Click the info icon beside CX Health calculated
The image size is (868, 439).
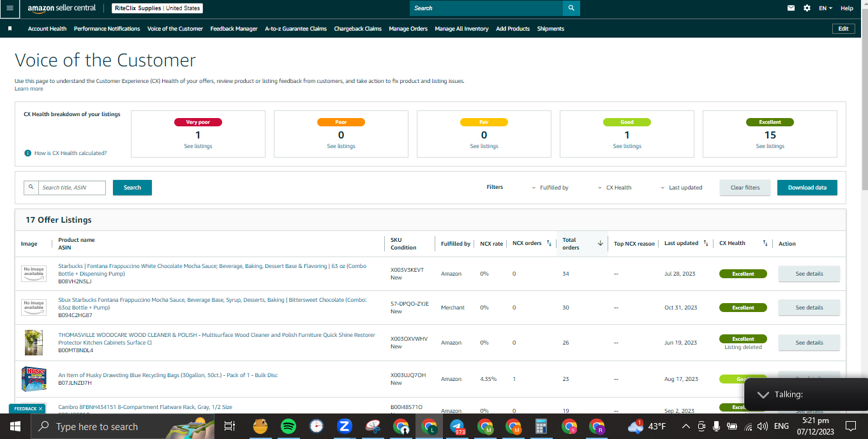pos(27,153)
